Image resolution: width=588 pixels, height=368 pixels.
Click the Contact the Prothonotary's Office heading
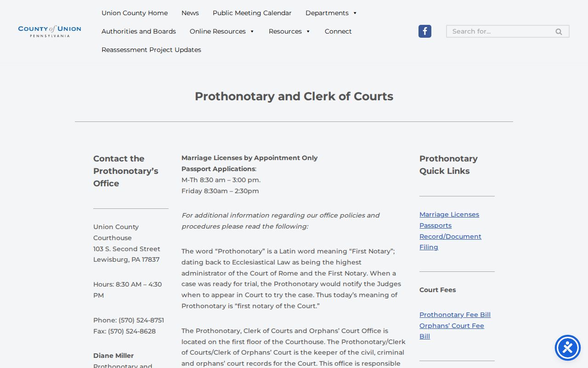pyautogui.click(x=126, y=171)
